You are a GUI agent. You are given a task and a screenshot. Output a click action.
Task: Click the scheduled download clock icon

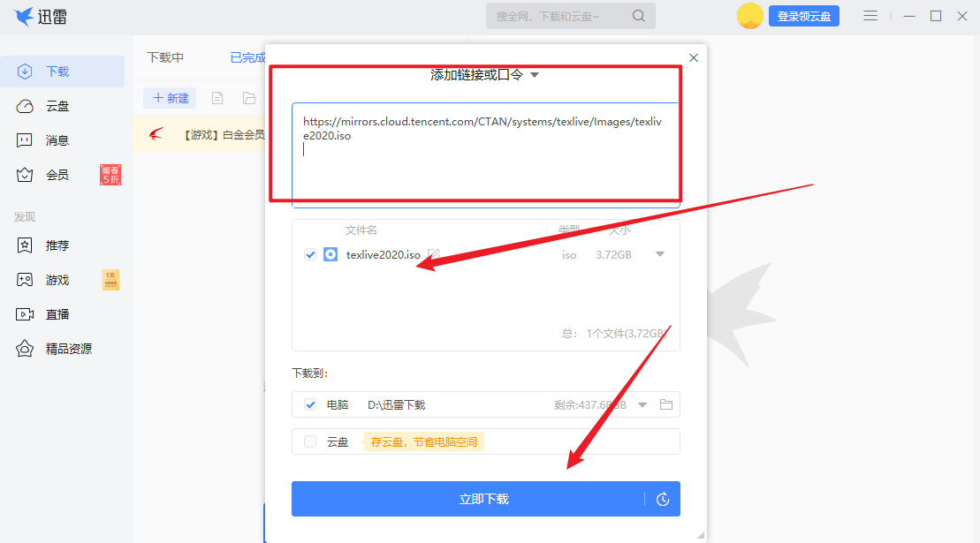coord(663,499)
